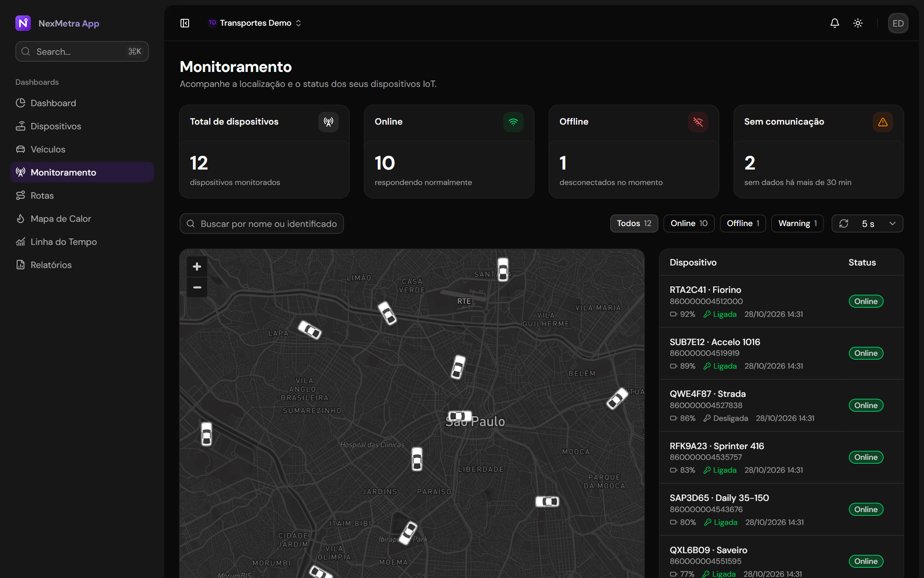Screen dimensions: 924x578
Task: Toggle light theme sun icon
Action: point(858,23)
